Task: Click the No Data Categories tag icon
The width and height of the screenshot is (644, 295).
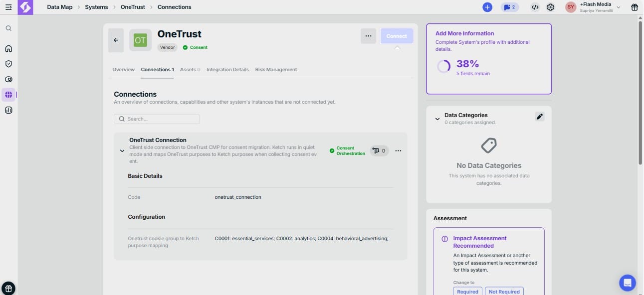Action: pos(489,146)
